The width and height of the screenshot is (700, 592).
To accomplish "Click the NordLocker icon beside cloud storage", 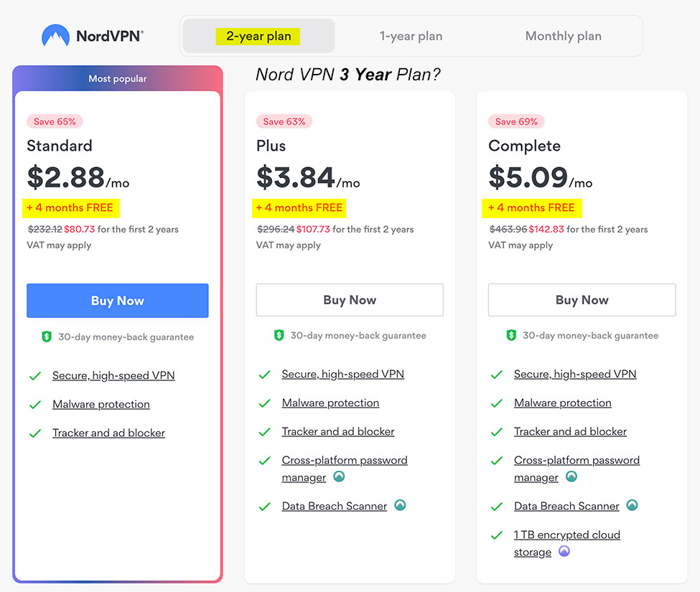I will tap(564, 551).
